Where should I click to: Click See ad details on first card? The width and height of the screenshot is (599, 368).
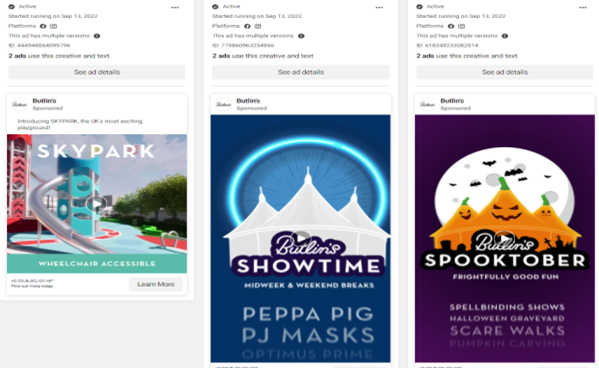(x=97, y=72)
